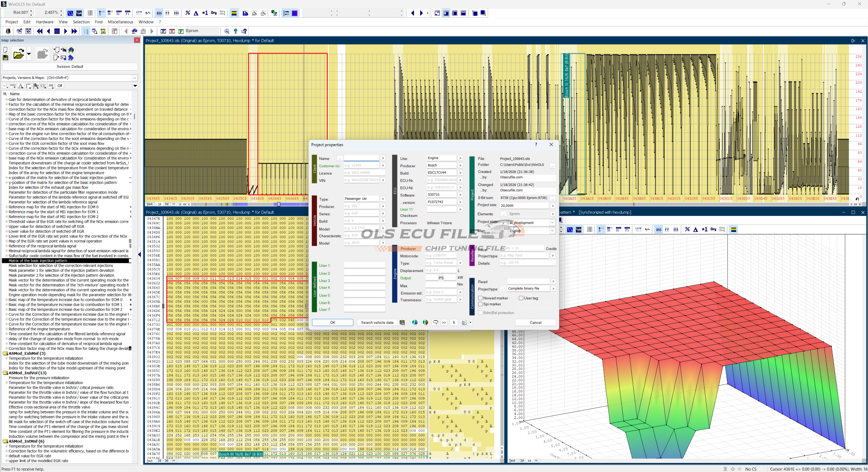Click the globe download icon in dialog
The image size is (868, 472).
click(x=415, y=322)
